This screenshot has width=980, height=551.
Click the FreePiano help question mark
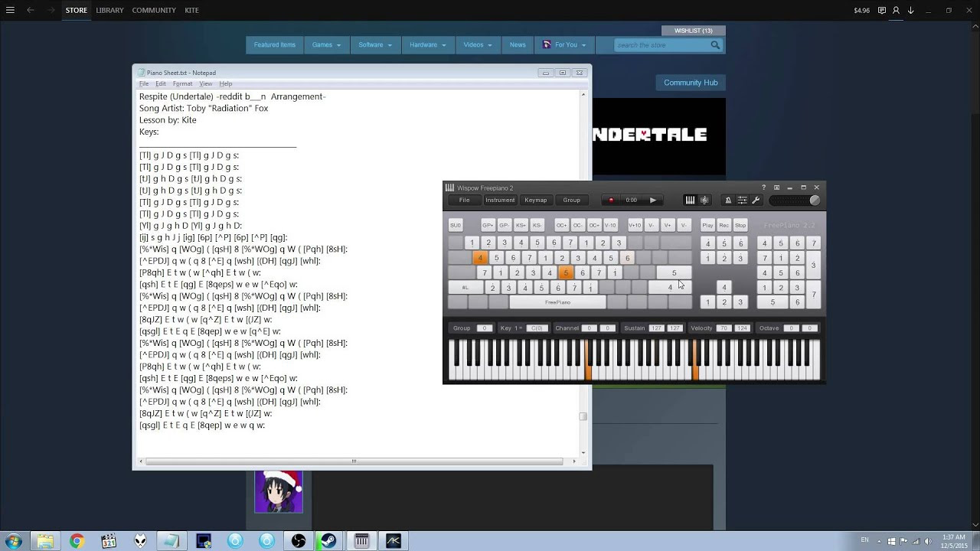pos(763,187)
